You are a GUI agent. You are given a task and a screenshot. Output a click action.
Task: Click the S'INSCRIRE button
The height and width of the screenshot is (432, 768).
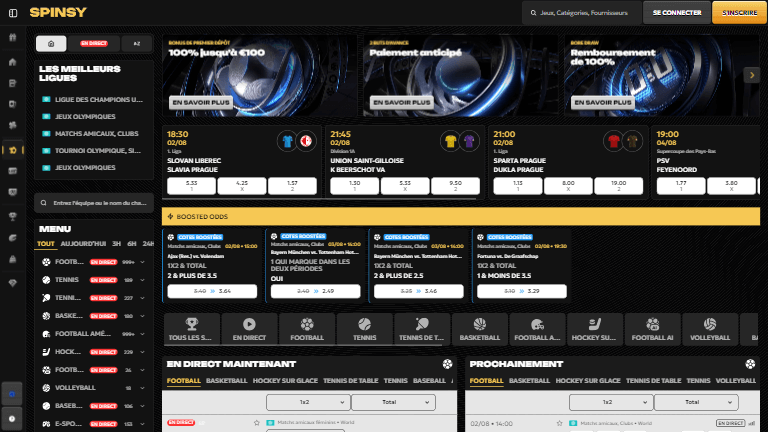(740, 13)
